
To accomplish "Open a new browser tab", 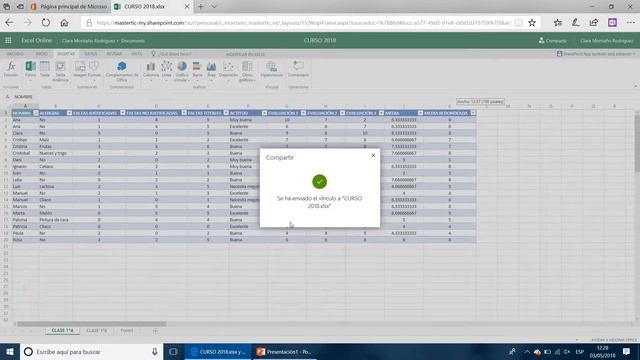I will (x=200, y=7).
